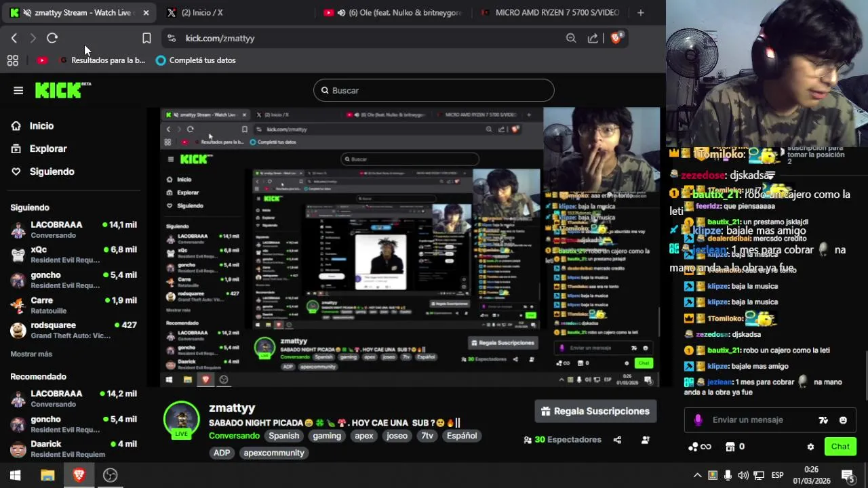Click the ESP language indicator in taskbar
The image size is (868, 488).
click(778, 475)
